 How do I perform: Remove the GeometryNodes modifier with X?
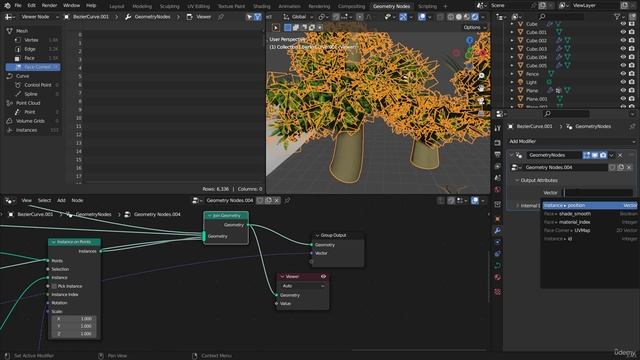(x=620, y=155)
